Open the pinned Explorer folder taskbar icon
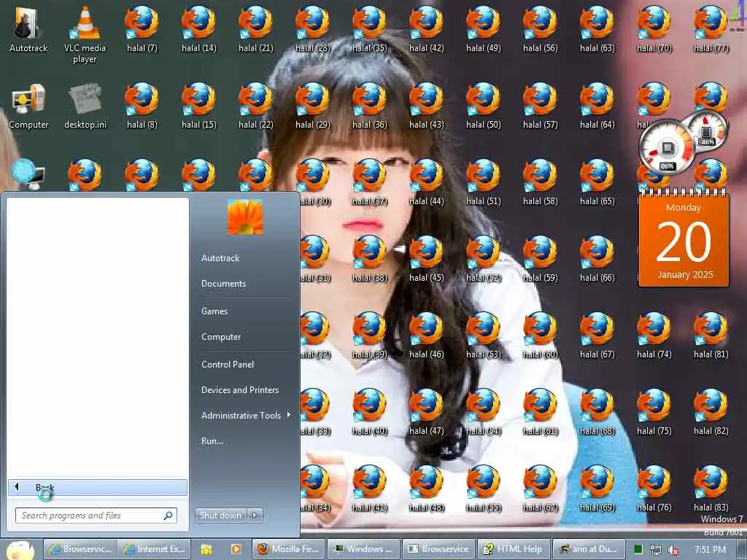The image size is (747, 560). (206, 550)
